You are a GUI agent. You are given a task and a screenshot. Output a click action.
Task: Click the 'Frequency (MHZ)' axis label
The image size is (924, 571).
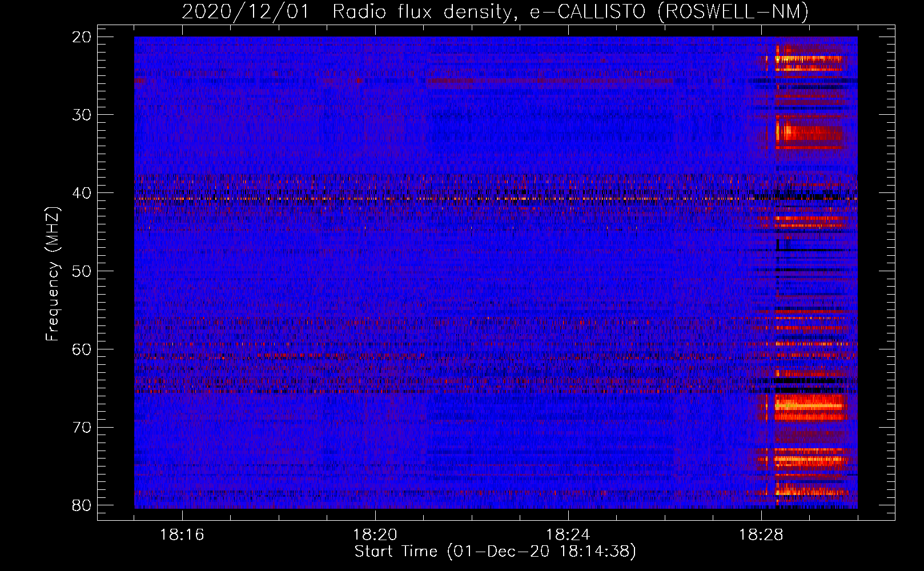53,274
